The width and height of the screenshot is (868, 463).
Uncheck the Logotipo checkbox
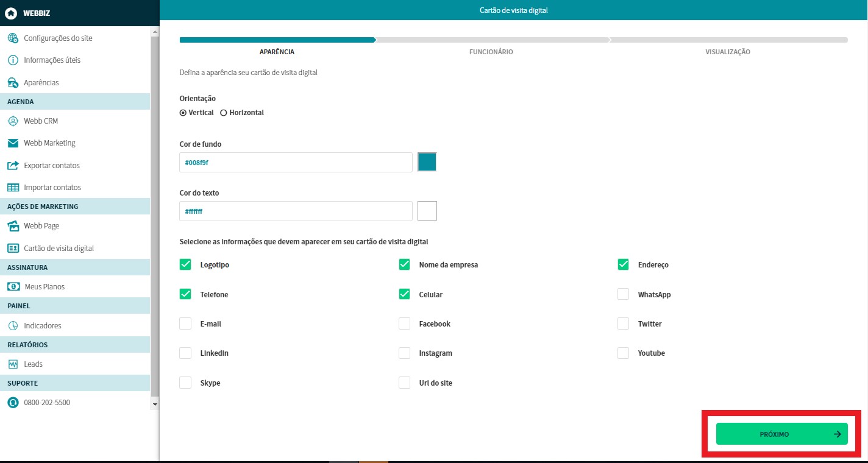tap(185, 264)
